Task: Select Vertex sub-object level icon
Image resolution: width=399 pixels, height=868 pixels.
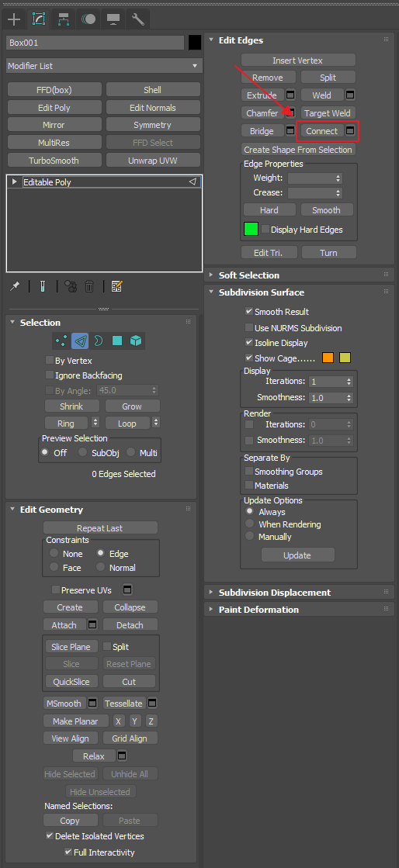Action: [61, 341]
